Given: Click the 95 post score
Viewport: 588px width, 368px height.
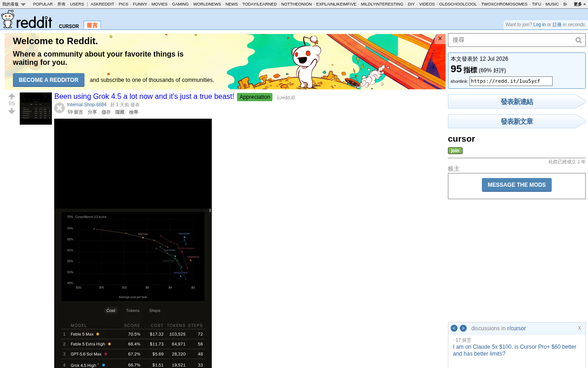Looking at the screenshot, I should click(12, 103).
